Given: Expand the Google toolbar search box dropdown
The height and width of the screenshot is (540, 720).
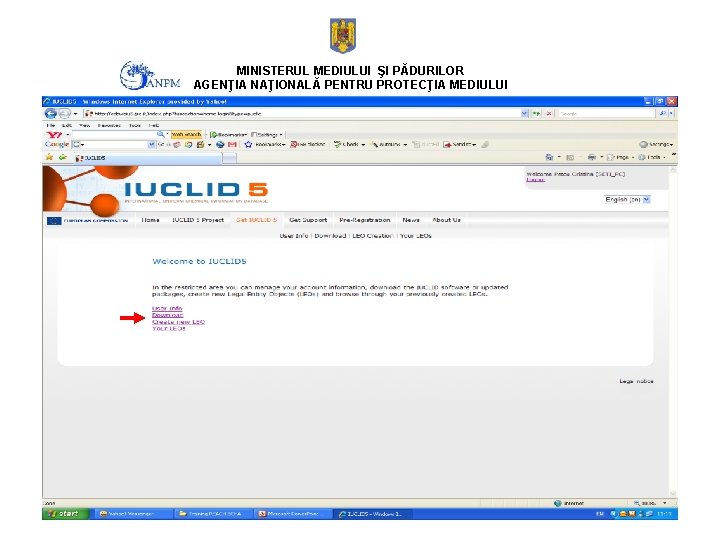Looking at the screenshot, I should coord(151,144).
